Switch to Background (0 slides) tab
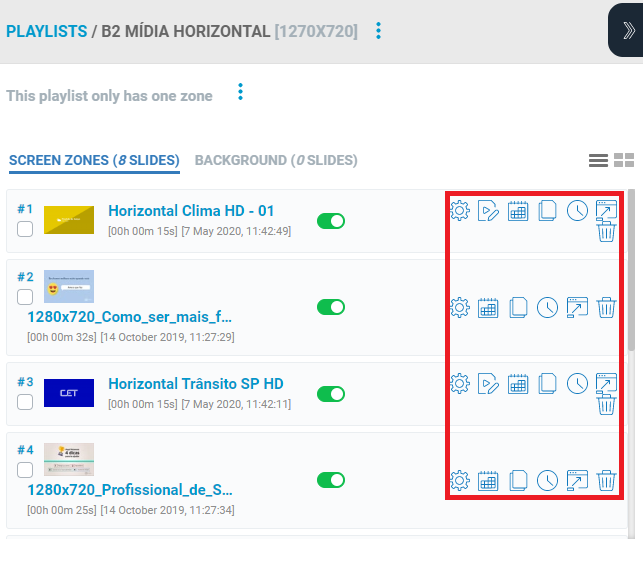This screenshot has height=570, width=643. tap(276, 160)
